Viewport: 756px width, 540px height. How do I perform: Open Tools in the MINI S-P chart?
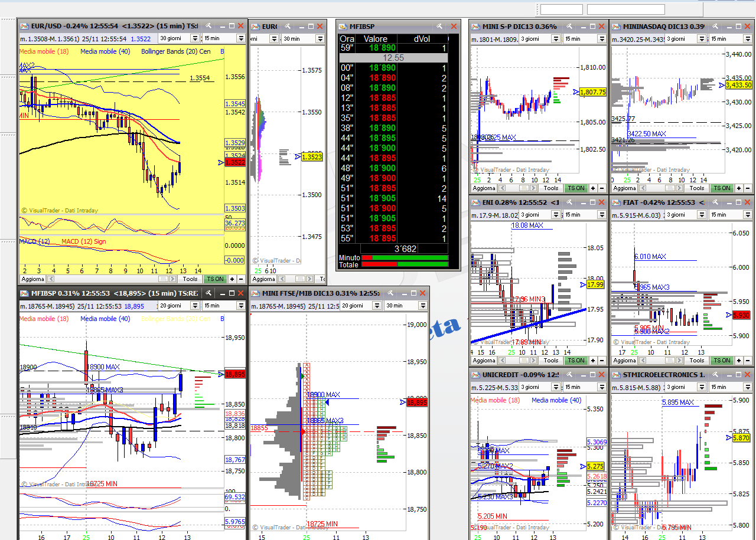[x=550, y=188]
